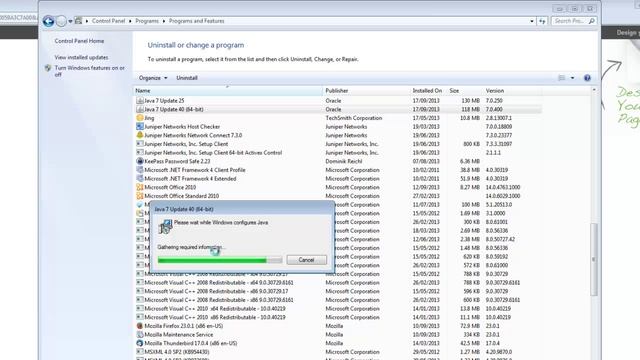Open View installed updates link
This screenshot has width=640, height=360.
[81, 58]
